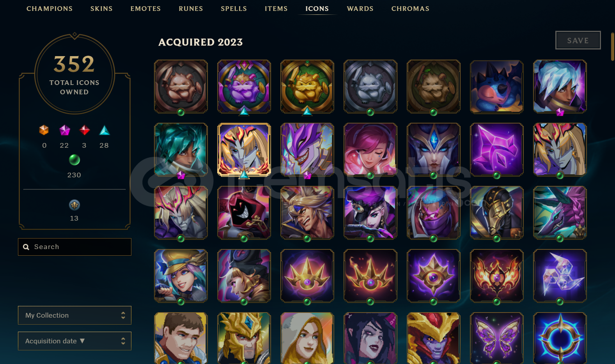Switch to the Champions tab
This screenshot has height=364, width=615.
point(50,9)
